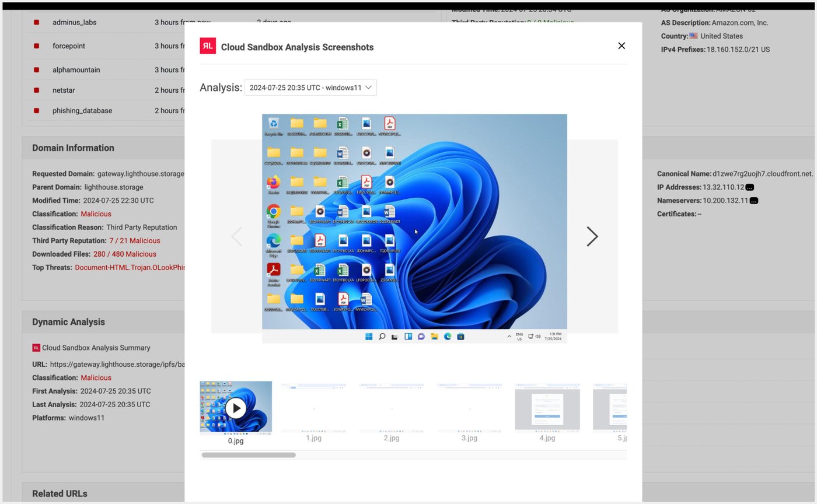Close the Cloud Sandbox Analysis Screenshots dialog
The image size is (817, 504).
(622, 46)
